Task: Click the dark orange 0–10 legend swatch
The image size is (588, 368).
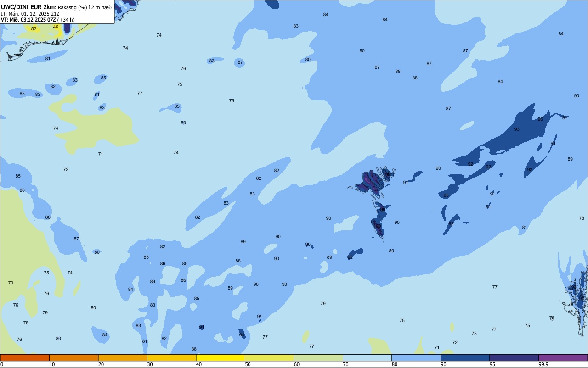Action: point(25,357)
